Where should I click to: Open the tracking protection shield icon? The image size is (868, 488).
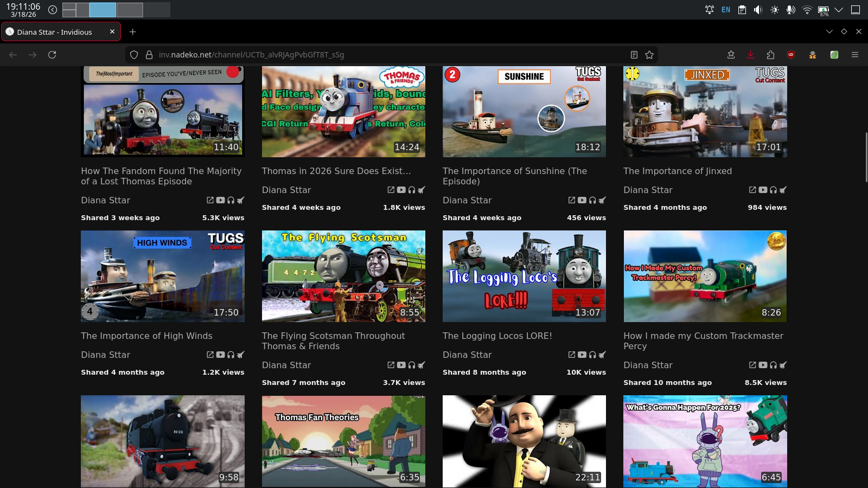pyautogui.click(x=134, y=55)
